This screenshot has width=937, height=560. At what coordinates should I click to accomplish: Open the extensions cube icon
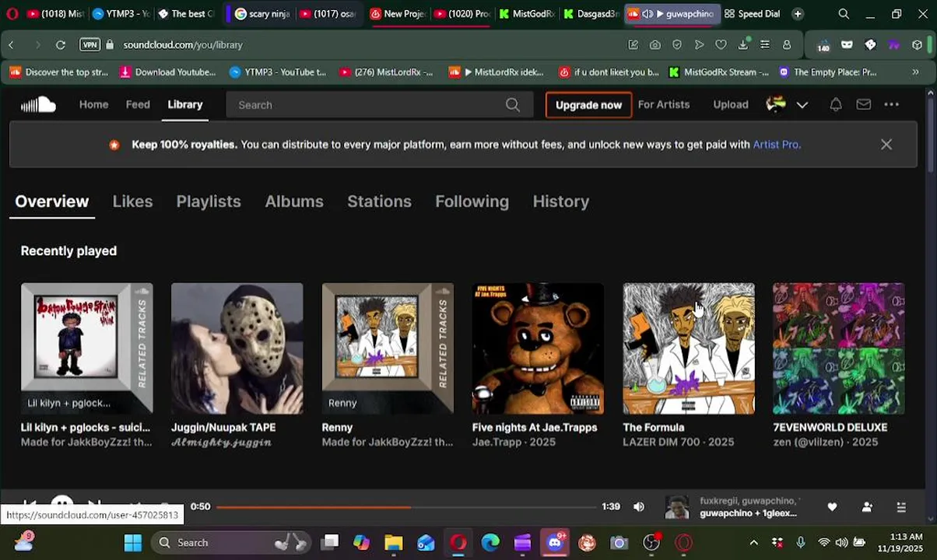pyautogui.click(x=918, y=45)
